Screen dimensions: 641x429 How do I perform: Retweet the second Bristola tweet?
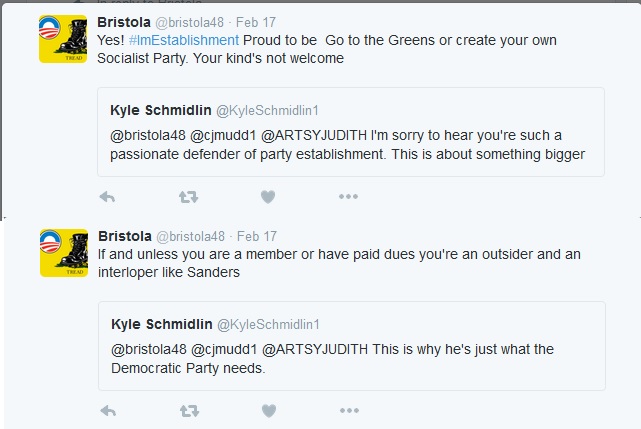coord(187,410)
